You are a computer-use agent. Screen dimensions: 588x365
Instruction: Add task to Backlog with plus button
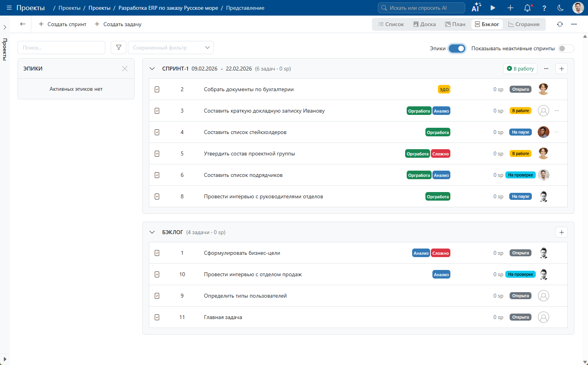(x=561, y=232)
